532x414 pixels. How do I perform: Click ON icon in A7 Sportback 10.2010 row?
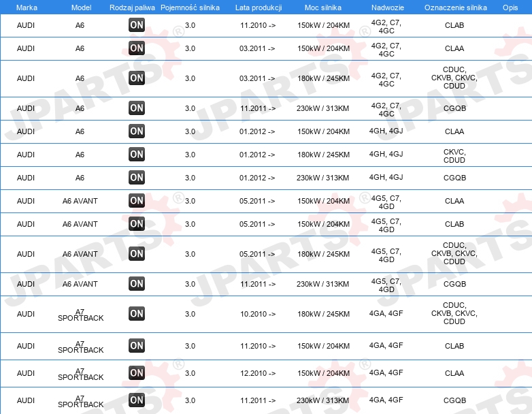coord(137,313)
